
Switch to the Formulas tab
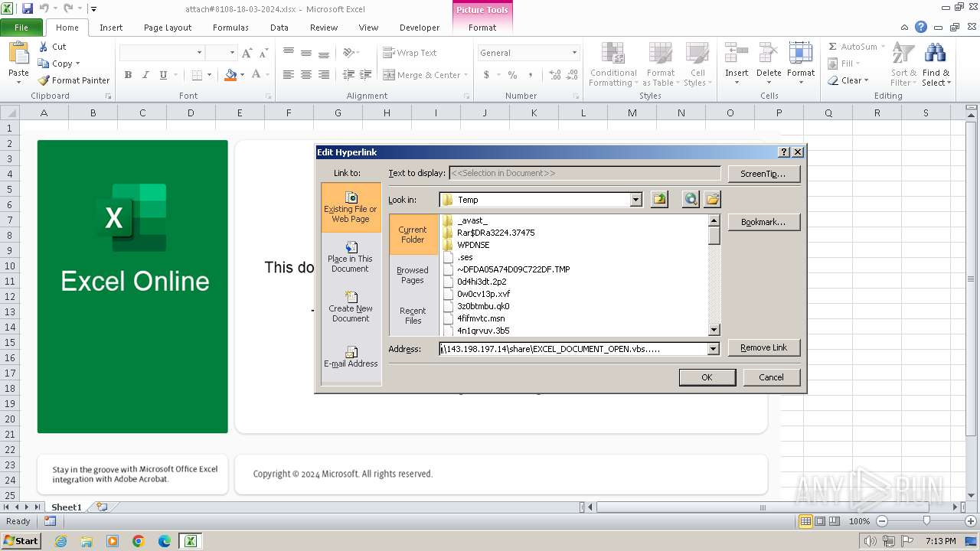point(230,28)
